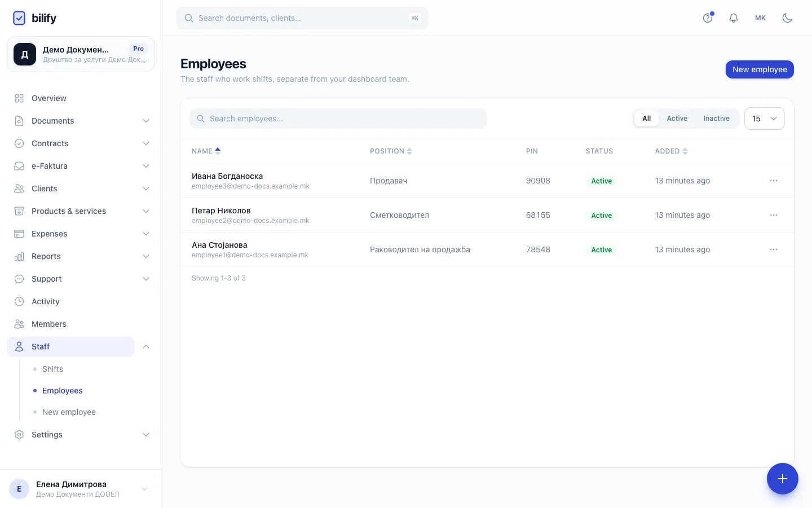Click email employee1@demo-docs.example.mk
This screenshot has height=508, width=812.
250,255
